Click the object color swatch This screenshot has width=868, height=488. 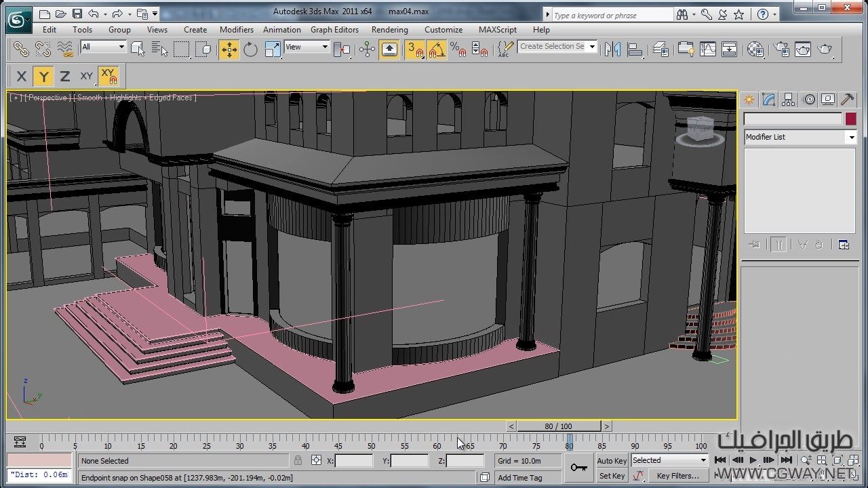(850, 119)
